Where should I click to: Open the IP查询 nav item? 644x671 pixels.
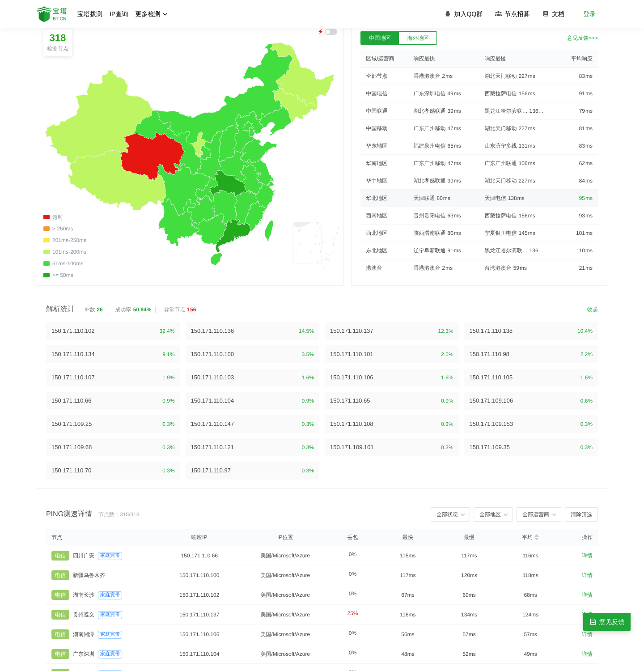[119, 14]
